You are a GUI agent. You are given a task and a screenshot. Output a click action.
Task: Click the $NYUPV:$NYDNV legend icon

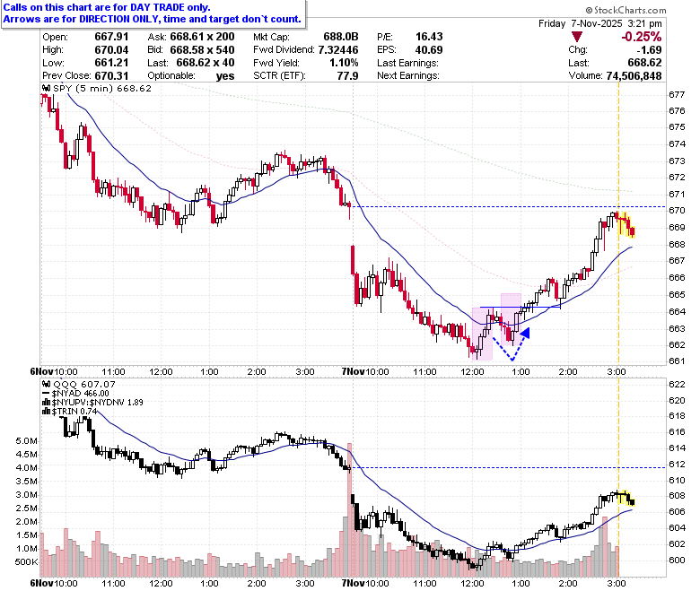click(46, 402)
